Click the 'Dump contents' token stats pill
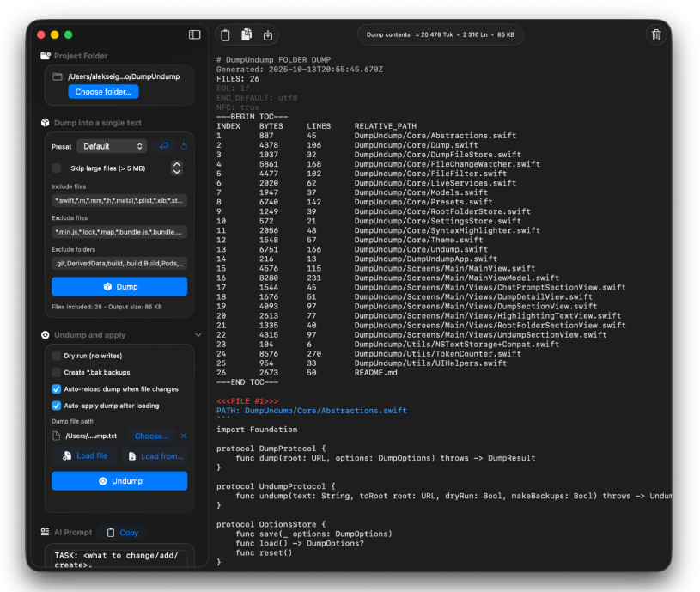 [440, 35]
